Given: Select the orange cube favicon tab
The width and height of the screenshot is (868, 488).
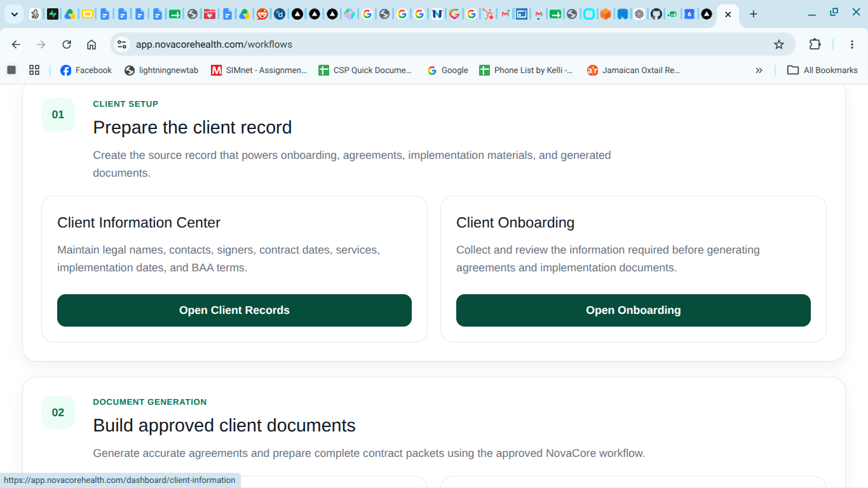Looking at the screenshot, I should click(x=606, y=14).
